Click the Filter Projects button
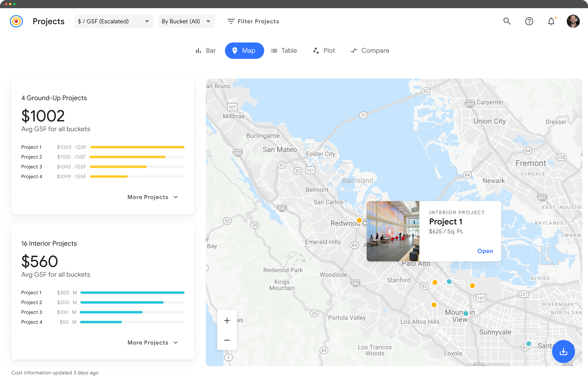 tap(253, 21)
